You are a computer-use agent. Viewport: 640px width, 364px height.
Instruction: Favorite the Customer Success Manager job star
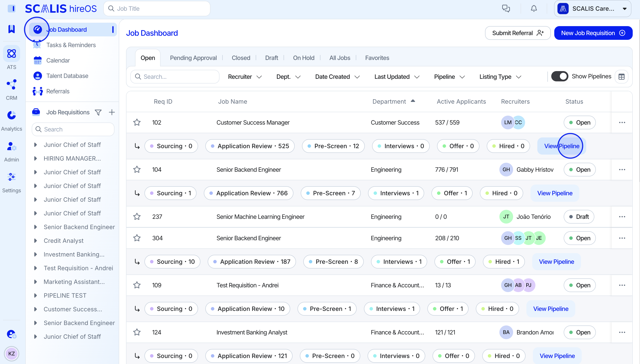click(137, 122)
